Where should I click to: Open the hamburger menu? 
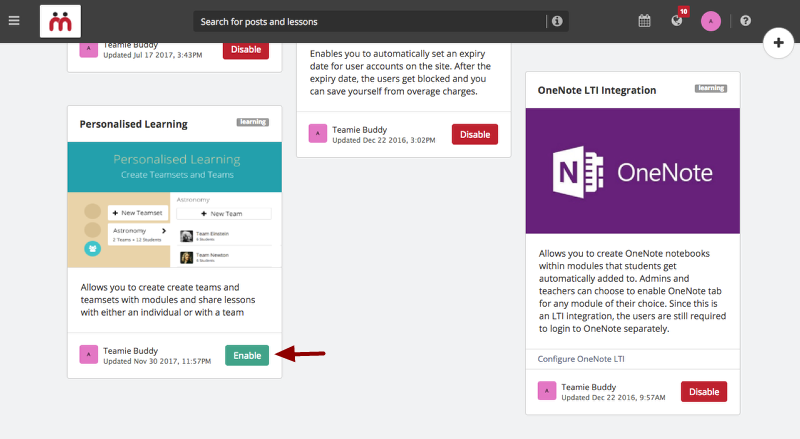pyautogui.click(x=14, y=21)
